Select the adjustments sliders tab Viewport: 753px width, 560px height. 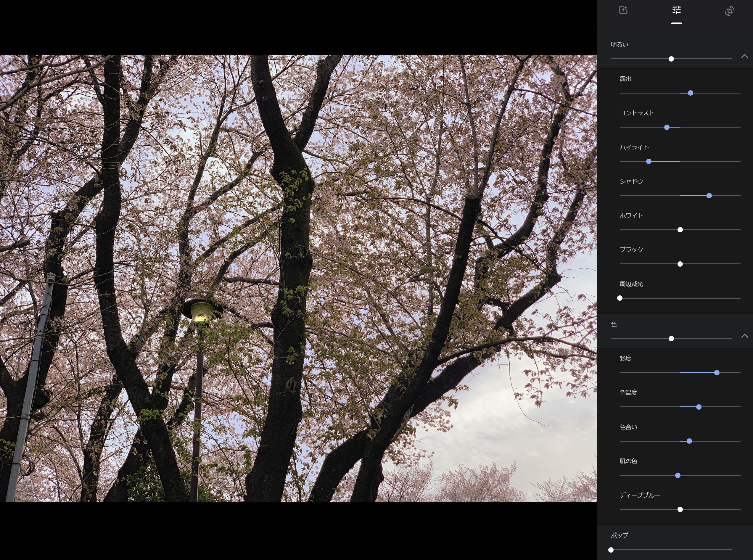pyautogui.click(x=676, y=10)
